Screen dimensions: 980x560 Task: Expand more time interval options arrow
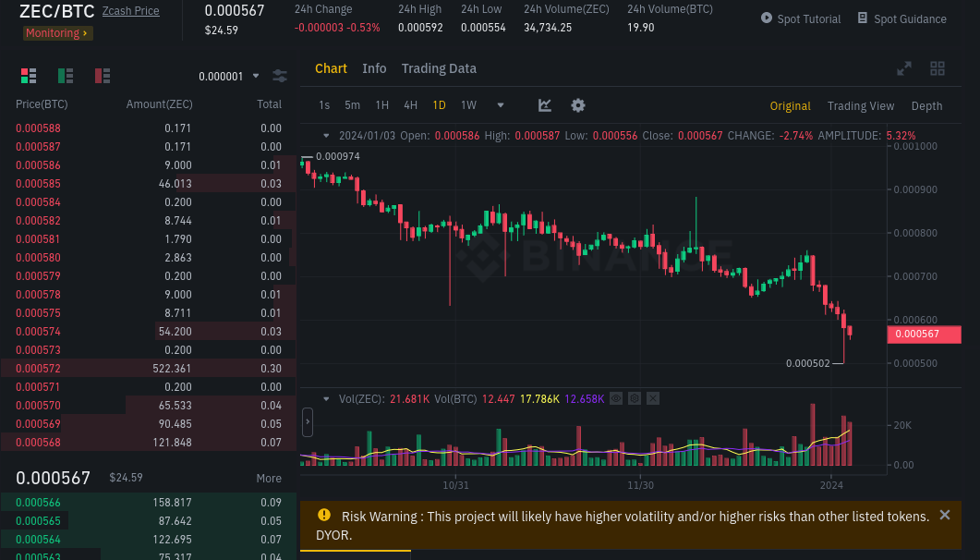click(501, 105)
